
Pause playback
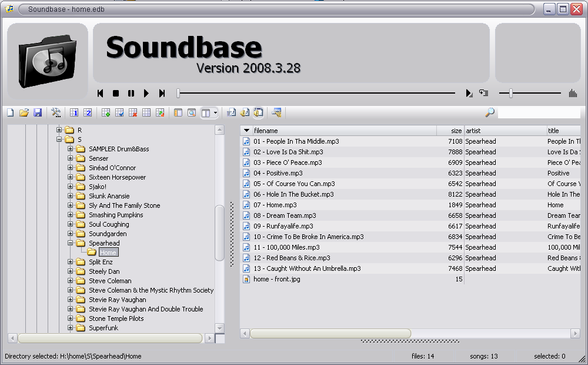[131, 93]
